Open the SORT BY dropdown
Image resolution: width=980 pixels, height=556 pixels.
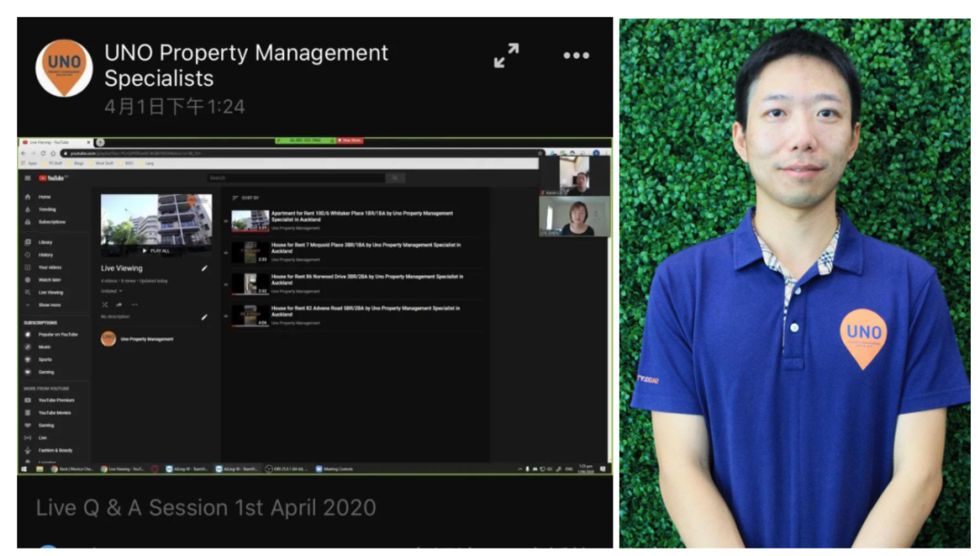coord(246,198)
